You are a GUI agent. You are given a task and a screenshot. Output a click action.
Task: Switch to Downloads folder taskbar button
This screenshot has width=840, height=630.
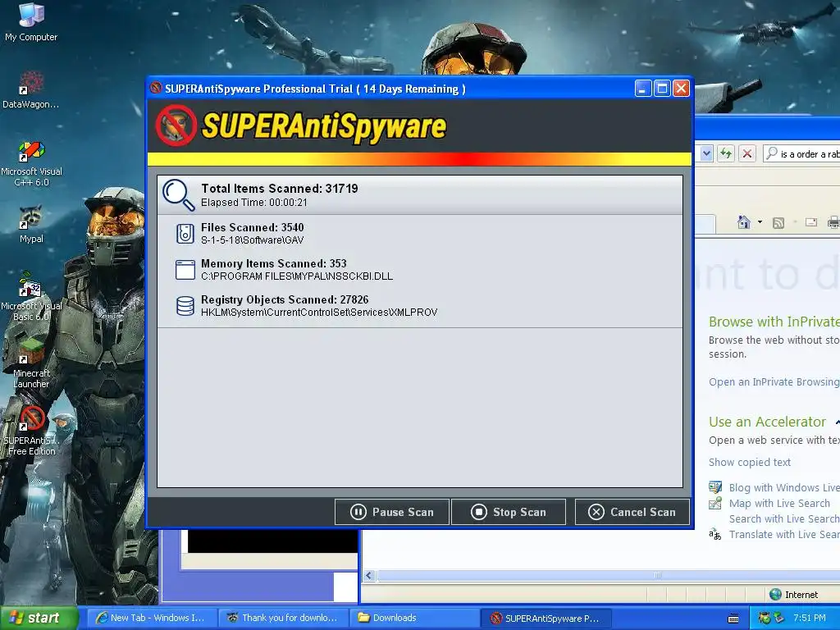pos(414,618)
